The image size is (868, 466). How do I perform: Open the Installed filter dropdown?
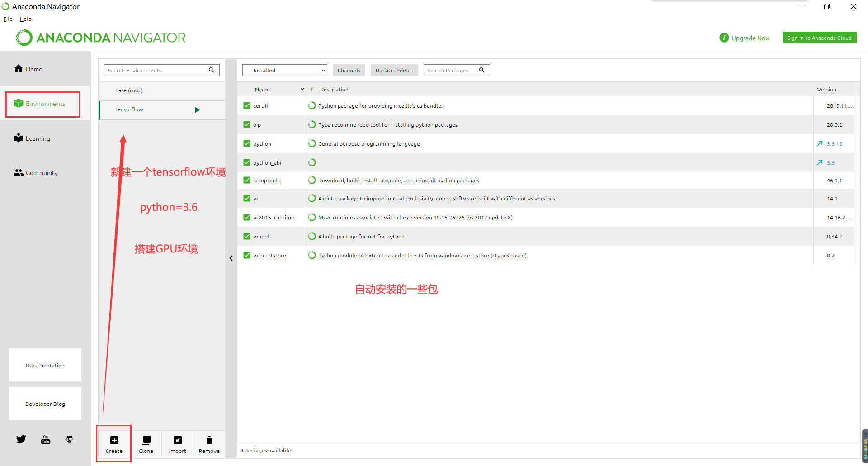323,70
